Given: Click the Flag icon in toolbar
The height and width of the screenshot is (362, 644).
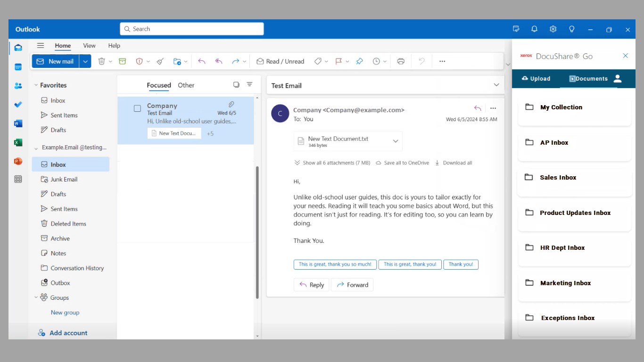Looking at the screenshot, I should 339,61.
